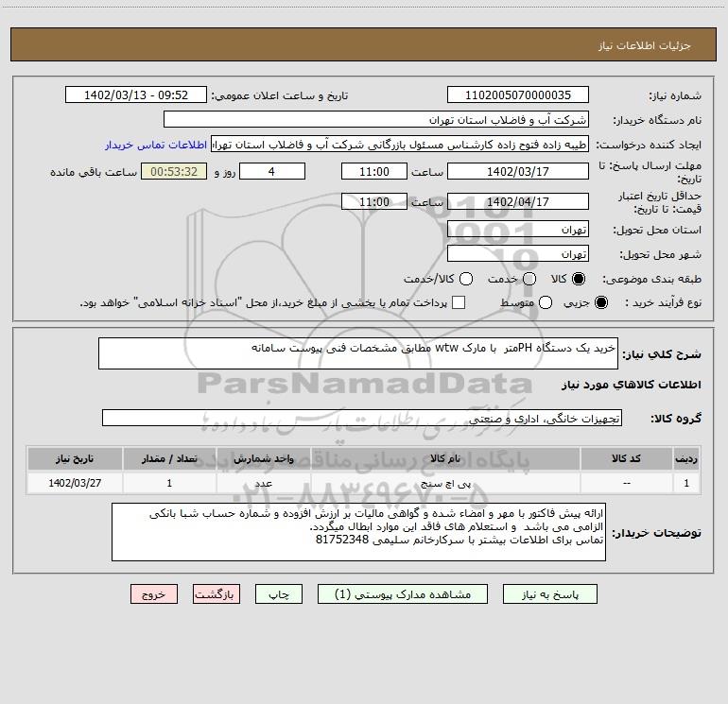Viewport: 728px width, 704px height.
Task: Click the پی اچ سنج item cell
Action: [x=445, y=483]
